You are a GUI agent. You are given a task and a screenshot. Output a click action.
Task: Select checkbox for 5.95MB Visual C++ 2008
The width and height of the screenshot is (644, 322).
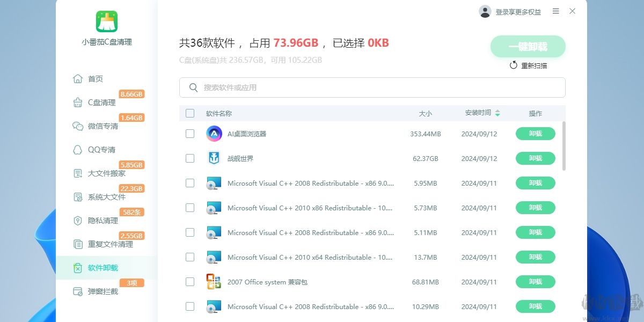pos(190,183)
